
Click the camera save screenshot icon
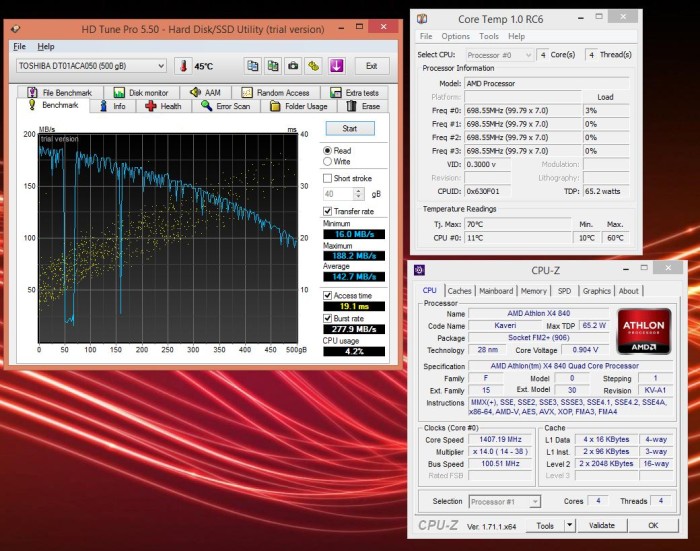tap(293, 66)
